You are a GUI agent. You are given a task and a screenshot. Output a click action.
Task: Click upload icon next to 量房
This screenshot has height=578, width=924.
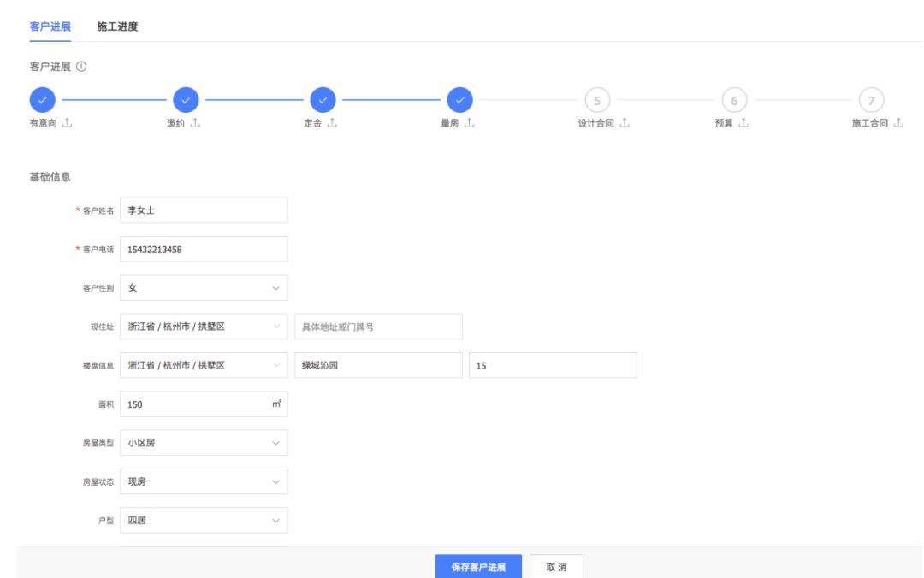469,122
